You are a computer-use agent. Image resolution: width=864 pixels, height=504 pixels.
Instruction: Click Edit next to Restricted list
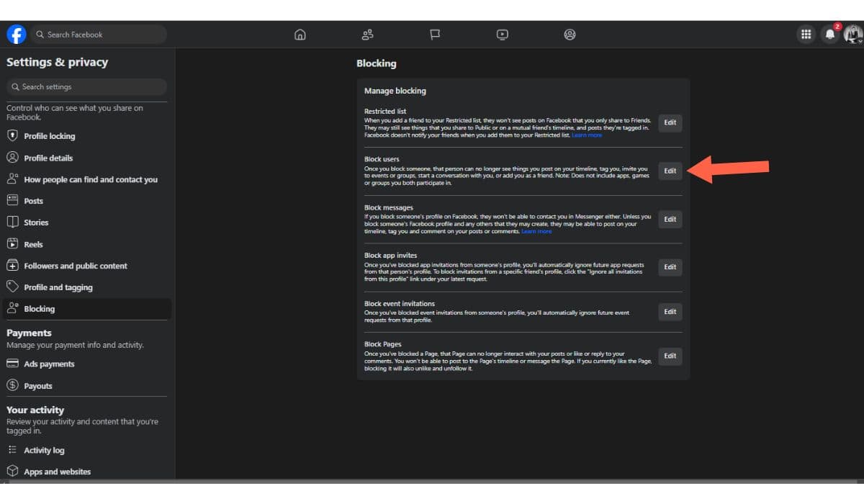670,122
